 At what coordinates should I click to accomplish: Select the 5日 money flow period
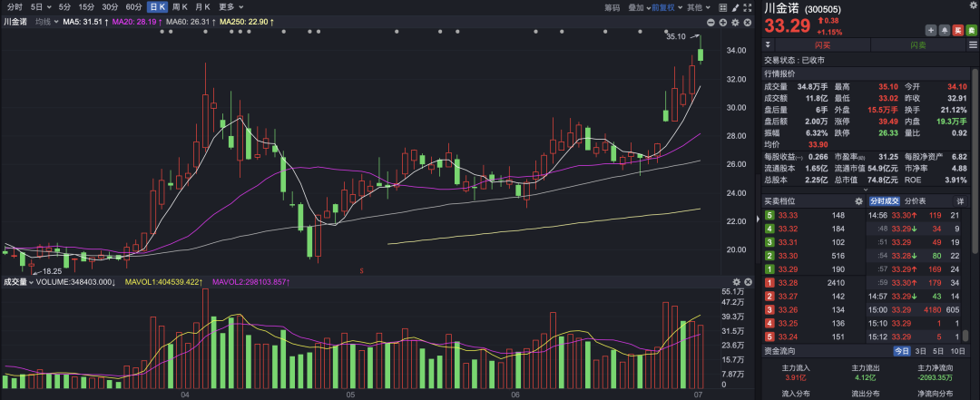pos(938,351)
